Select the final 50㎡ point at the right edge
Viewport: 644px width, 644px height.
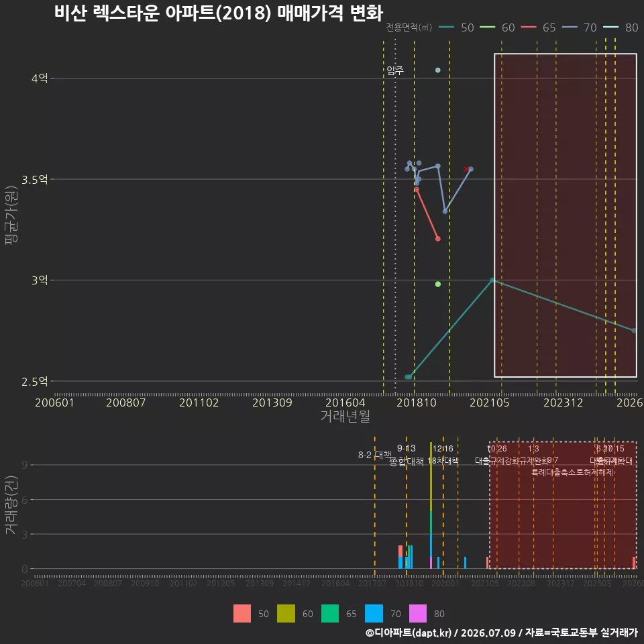coord(634,331)
